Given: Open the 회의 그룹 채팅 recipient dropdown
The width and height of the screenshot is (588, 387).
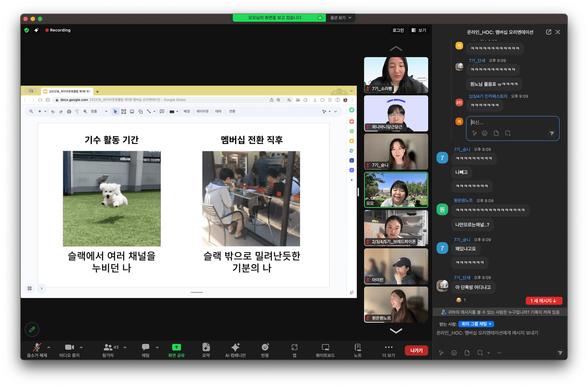Looking at the screenshot, I should [476, 324].
